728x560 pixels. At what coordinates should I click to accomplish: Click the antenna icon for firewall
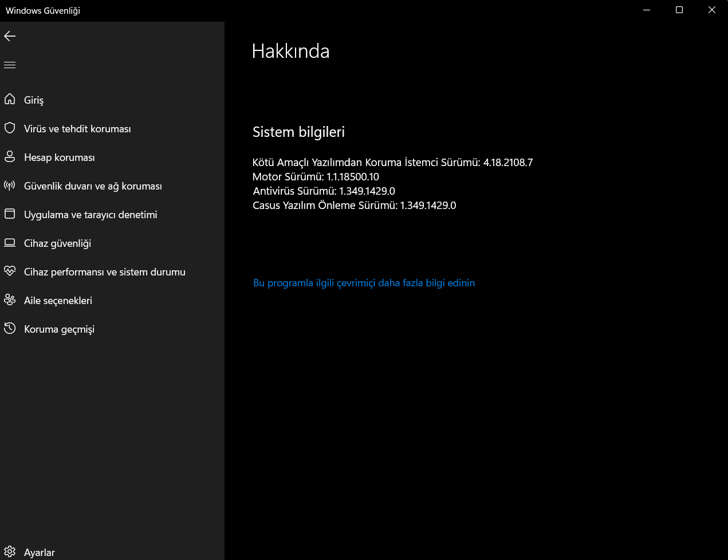(x=10, y=185)
